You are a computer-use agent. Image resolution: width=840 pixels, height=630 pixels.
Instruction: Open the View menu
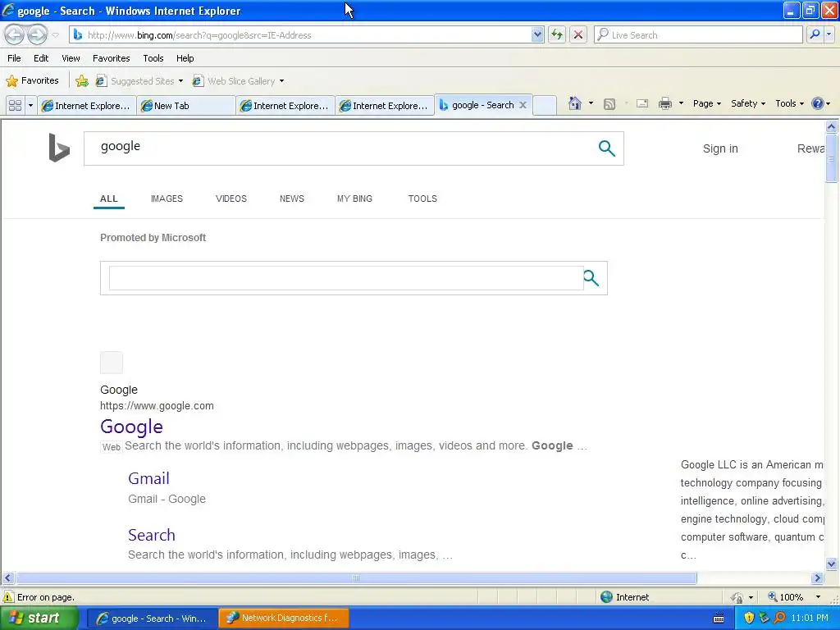(71, 58)
